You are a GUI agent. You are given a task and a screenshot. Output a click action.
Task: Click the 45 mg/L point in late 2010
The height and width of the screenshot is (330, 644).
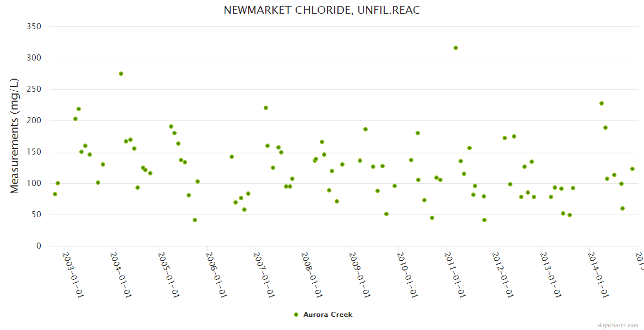(432, 218)
